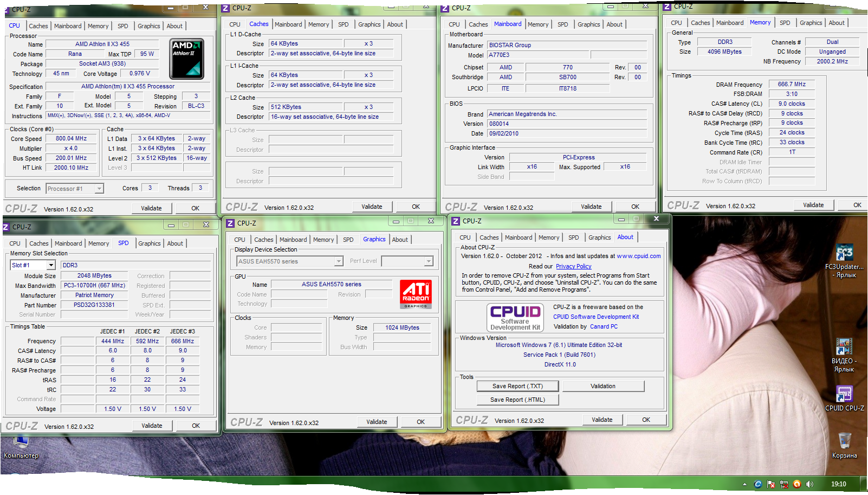The width and height of the screenshot is (868, 495).
Task: Open the Privacy Policy link
Action: tap(573, 266)
